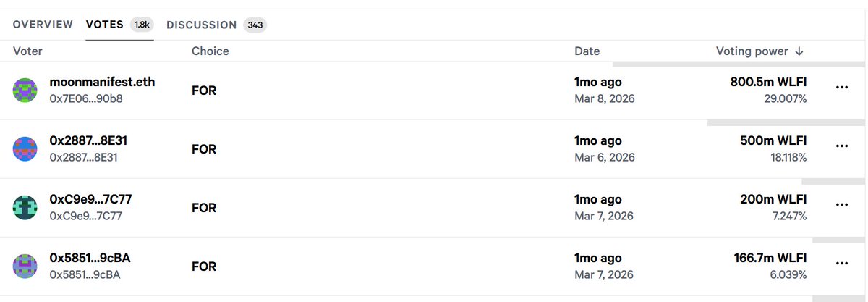Click the 0x7E06...90b8 address text
The height and width of the screenshot is (302, 868).
[x=85, y=98]
